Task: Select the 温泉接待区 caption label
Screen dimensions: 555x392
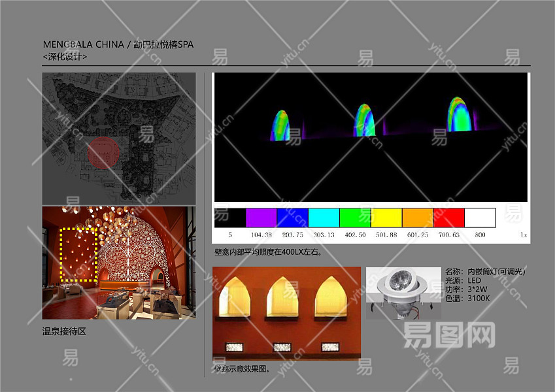Action: 64,332
